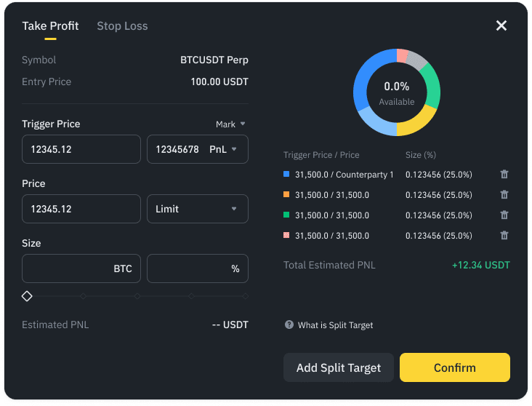Click the -- USDT estimated PNL value
Screen dimensions: 532x406
(x=230, y=325)
